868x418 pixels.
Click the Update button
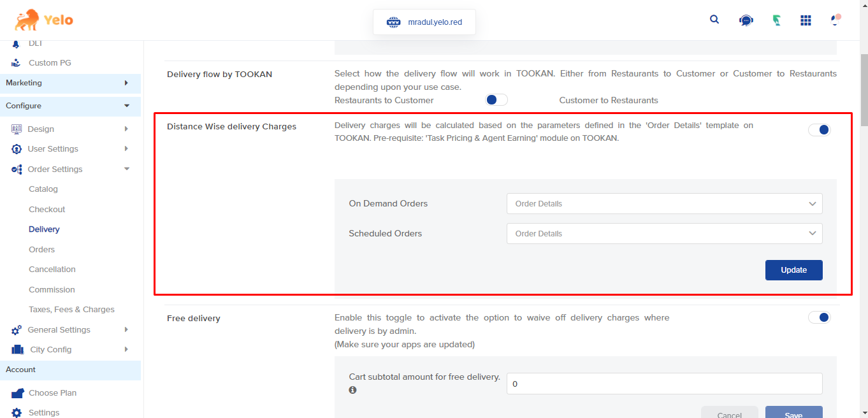(x=793, y=270)
